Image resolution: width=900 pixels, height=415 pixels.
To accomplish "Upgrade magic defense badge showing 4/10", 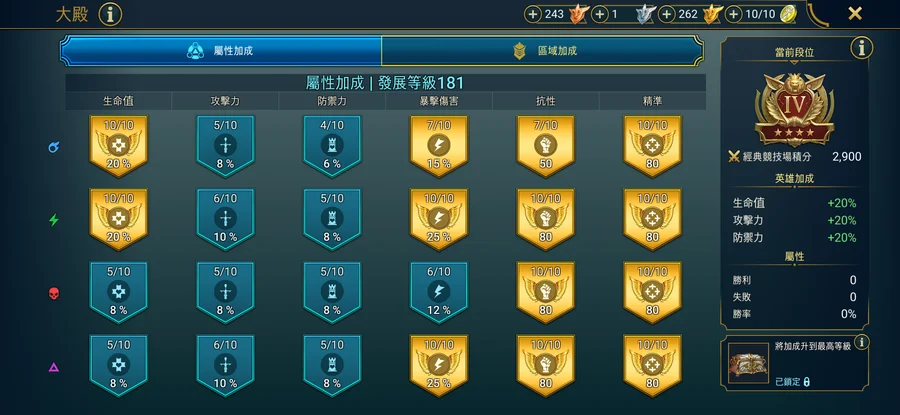I will coord(332,146).
